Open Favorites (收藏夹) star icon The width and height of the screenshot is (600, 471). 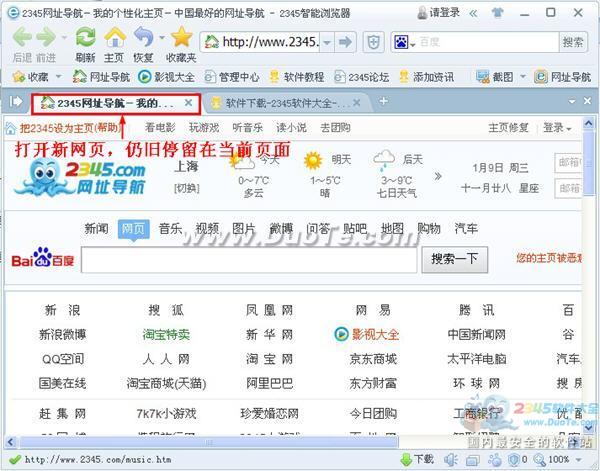(181, 39)
